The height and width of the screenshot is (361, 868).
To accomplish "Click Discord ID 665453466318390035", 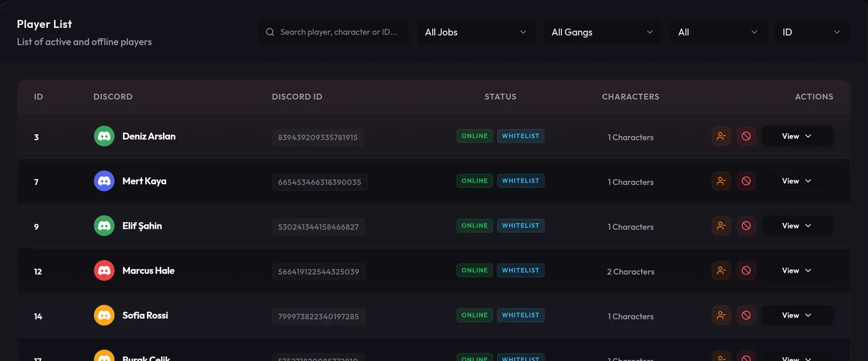I will [320, 182].
